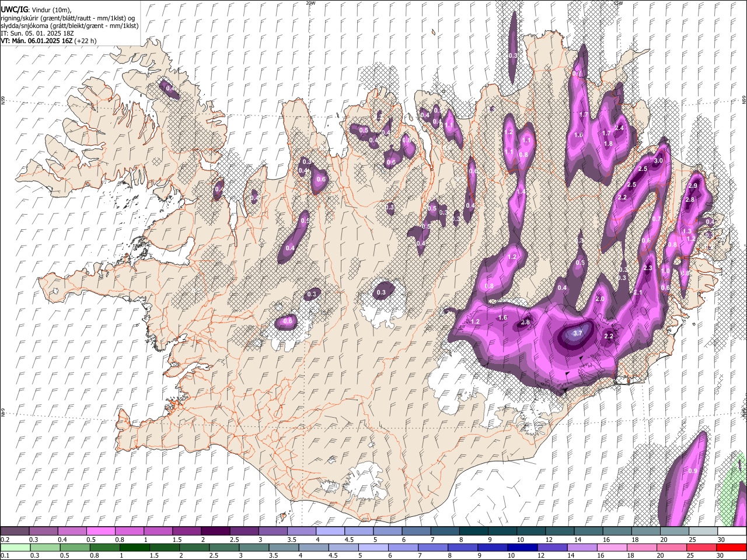Select the dark mauve 0.2 legend swatch
Viewport: 747px width, 560px height.
15,531
